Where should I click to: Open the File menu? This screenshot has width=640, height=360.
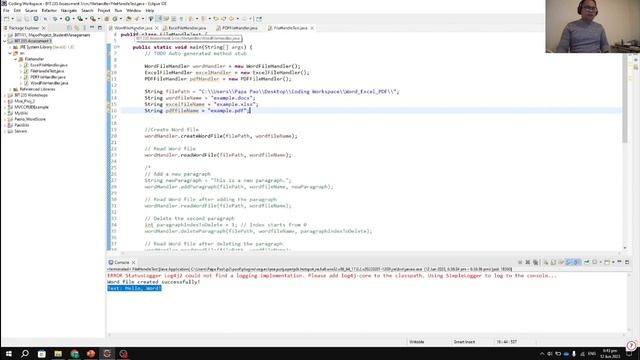[6, 11]
